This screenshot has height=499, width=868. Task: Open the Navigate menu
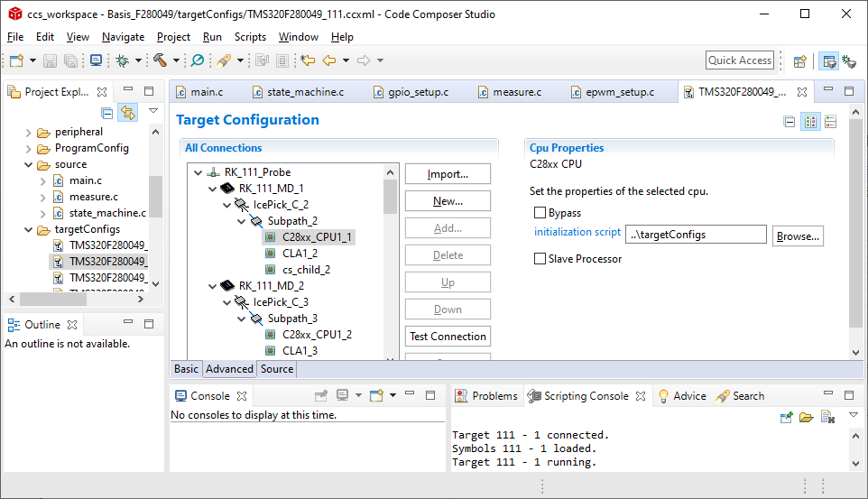123,37
